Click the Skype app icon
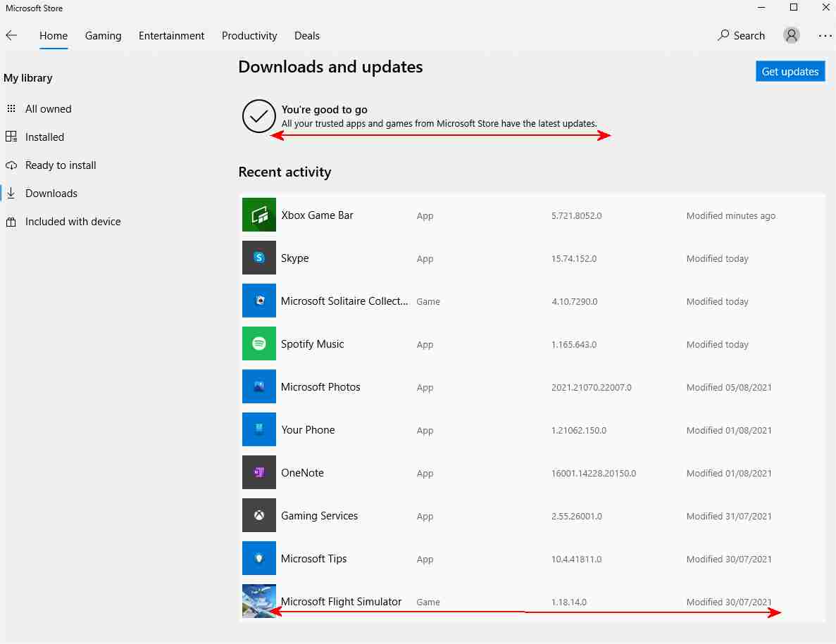Image resolution: width=836 pixels, height=644 pixels. click(x=259, y=258)
